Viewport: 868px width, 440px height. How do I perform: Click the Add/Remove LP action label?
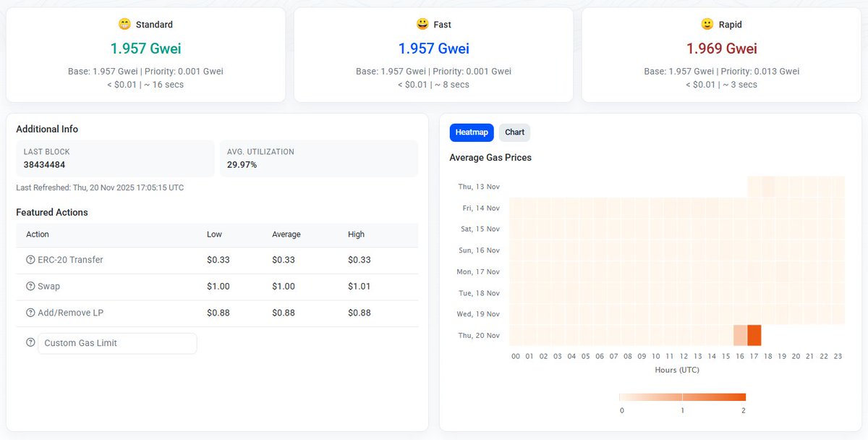click(70, 313)
